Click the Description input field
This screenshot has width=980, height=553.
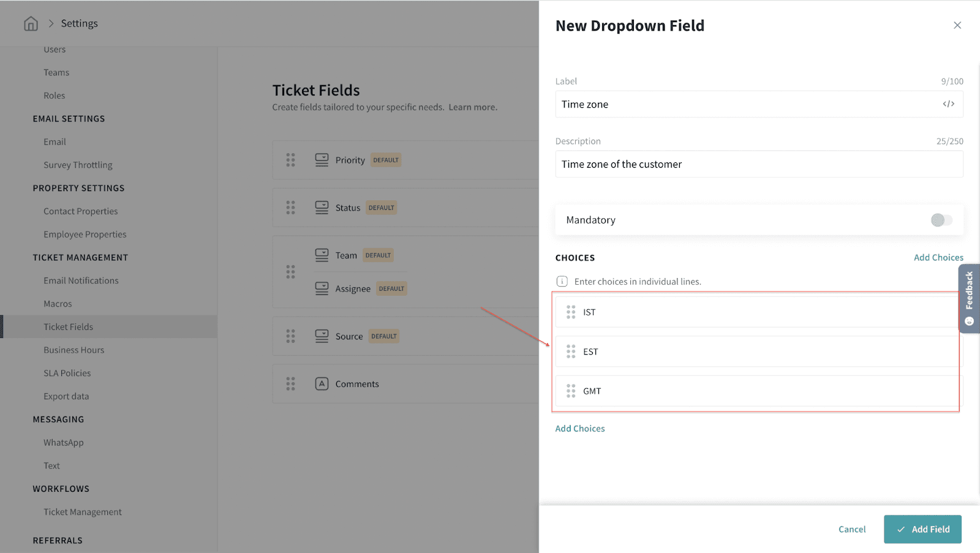(758, 164)
